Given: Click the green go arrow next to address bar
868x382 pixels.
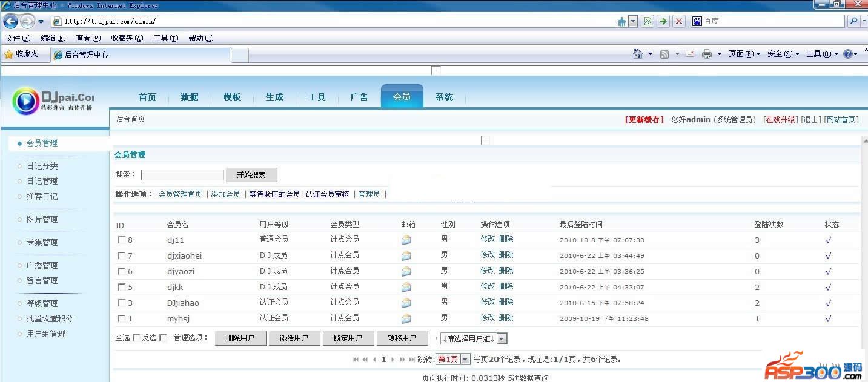Looking at the screenshot, I should pos(663,21).
